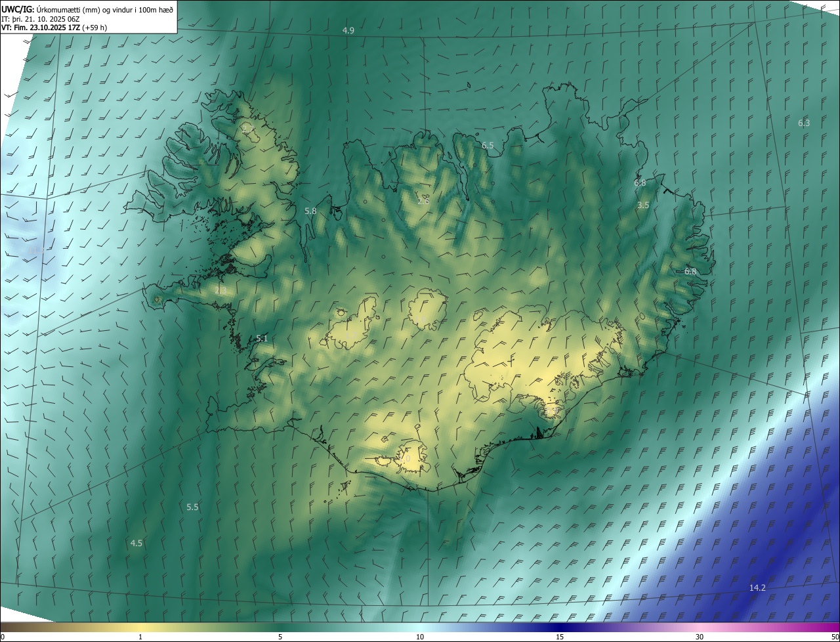
Task: Click the 5.1 value on the west coast
Action: pos(262,338)
